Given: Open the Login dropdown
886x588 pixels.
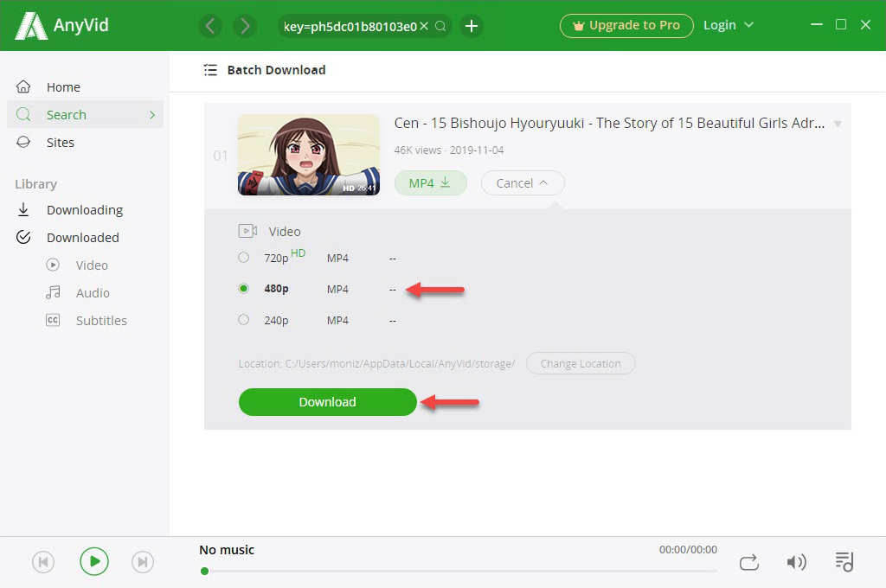Looking at the screenshot, I should click(x=729, y=25).
